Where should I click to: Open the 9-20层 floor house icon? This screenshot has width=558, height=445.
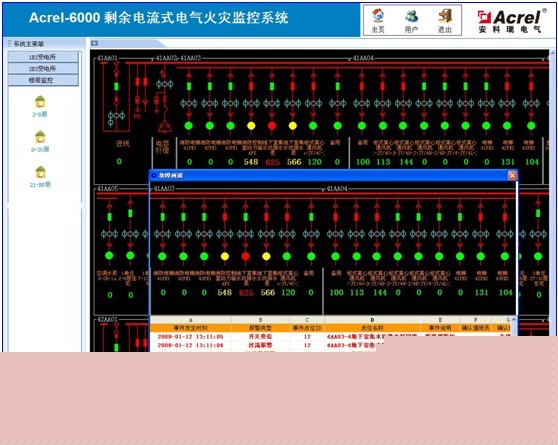point(40,137)
